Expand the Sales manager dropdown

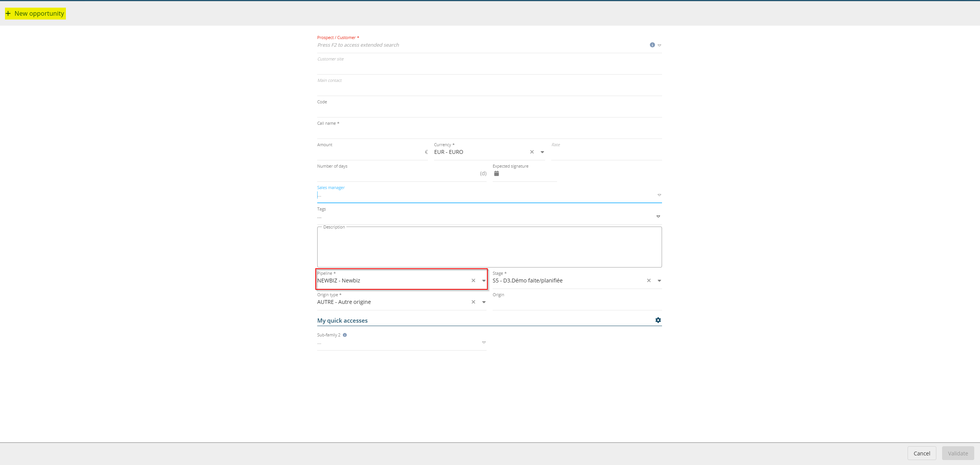tap(659, 195)
